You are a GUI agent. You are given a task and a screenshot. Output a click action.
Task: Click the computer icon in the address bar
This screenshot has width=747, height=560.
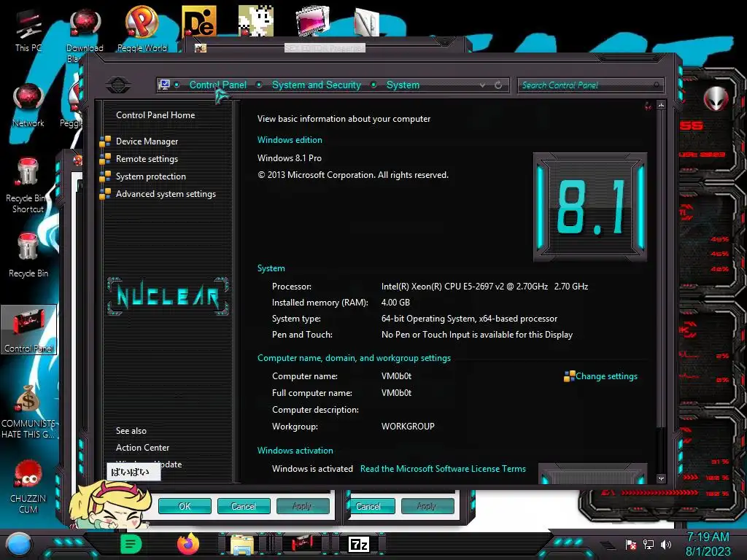click(164, 85)
